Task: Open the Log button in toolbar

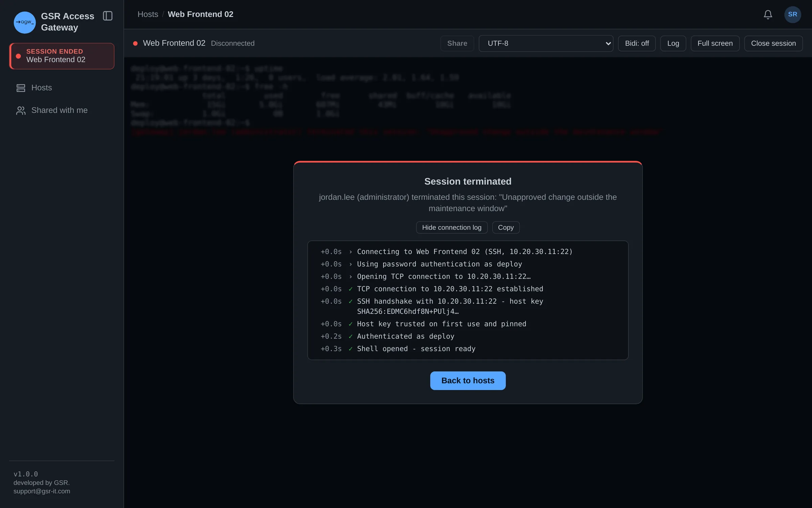Action: pos(673,43)
